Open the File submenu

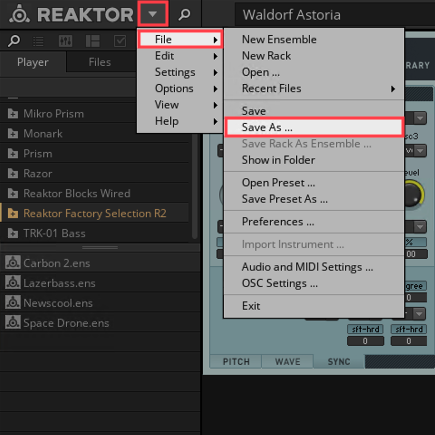point(180,40)
